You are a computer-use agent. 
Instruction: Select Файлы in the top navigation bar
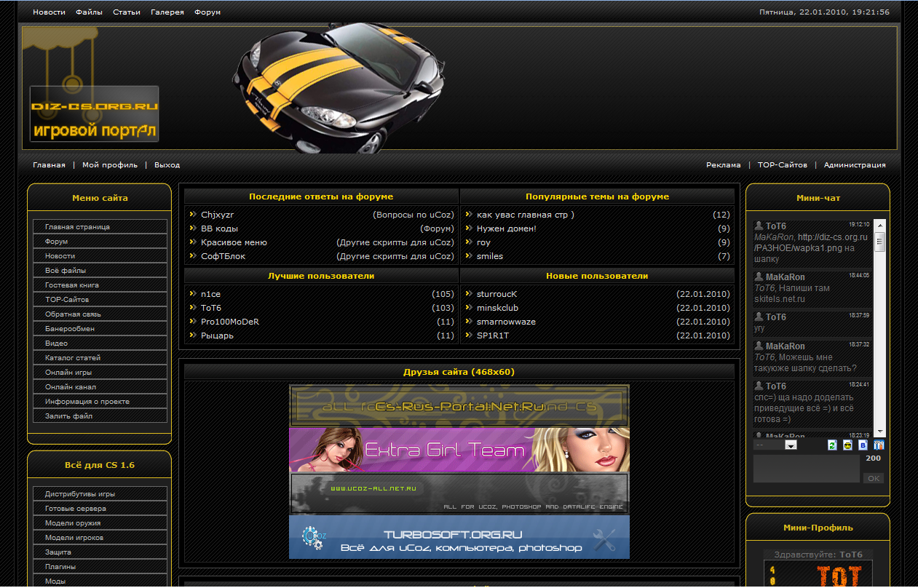[x=89, y=12]
